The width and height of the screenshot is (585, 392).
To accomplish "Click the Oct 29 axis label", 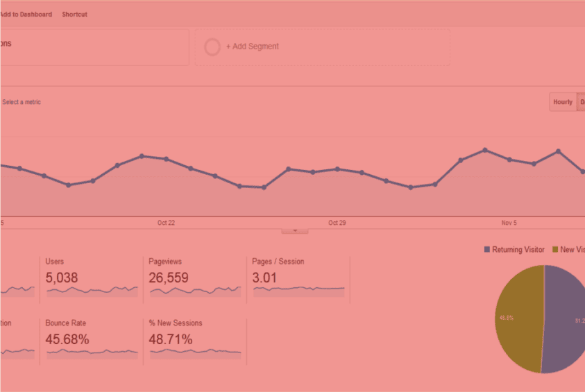I will [x=337, y=223].
